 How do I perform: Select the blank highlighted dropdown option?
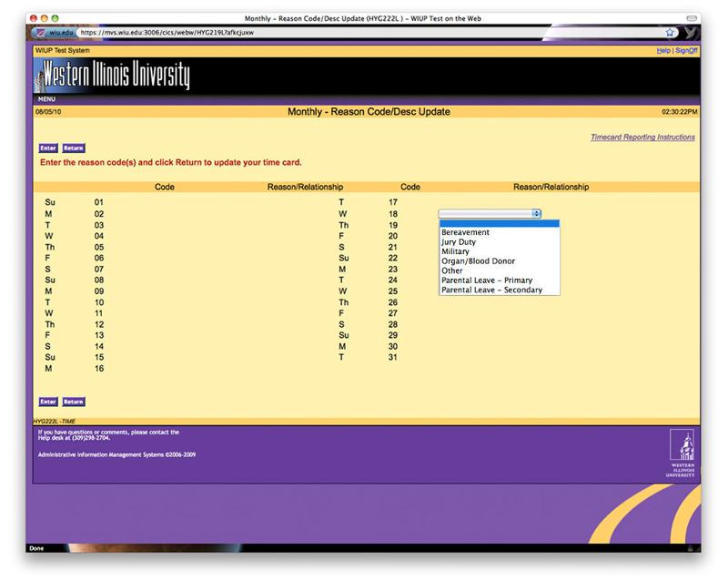[500, 224]
